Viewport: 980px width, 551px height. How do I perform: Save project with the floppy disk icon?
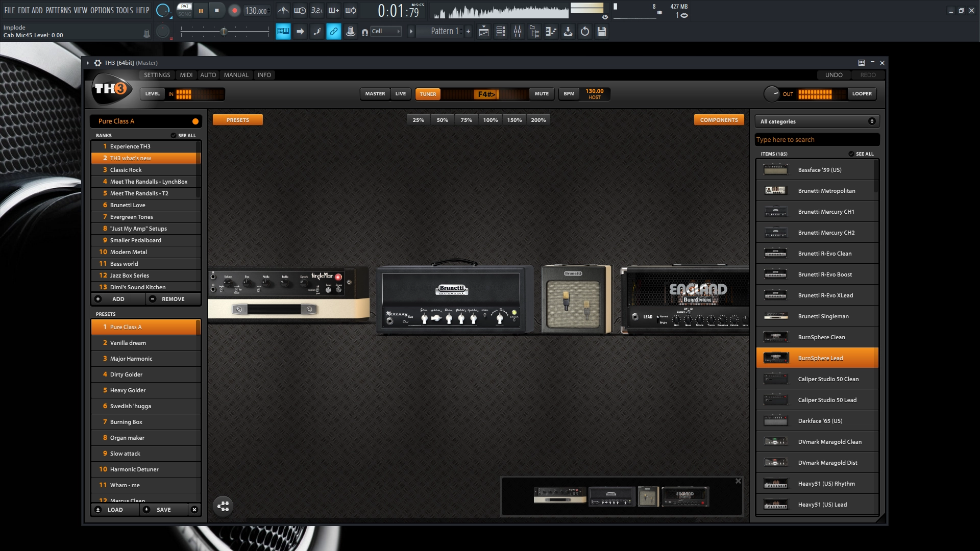click(602, 32)
